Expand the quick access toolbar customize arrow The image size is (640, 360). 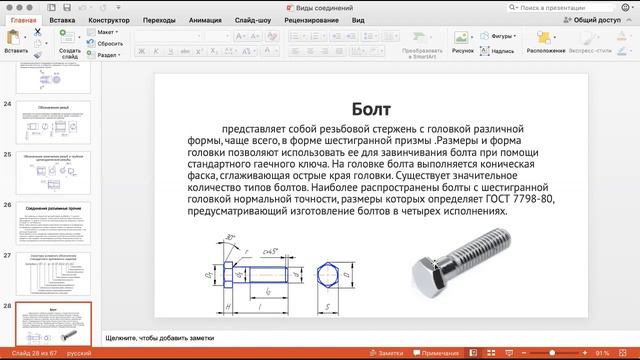[x=118, y=7]
